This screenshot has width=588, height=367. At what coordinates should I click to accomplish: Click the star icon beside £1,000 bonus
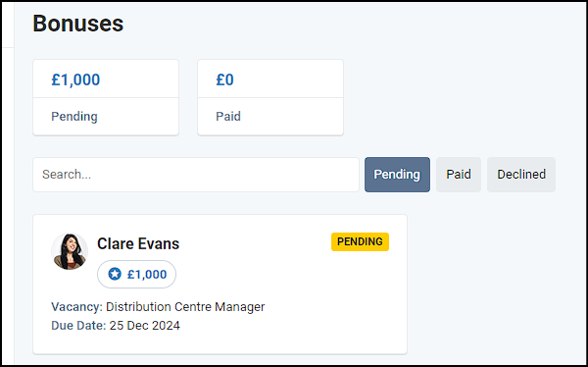click(115, 274)
